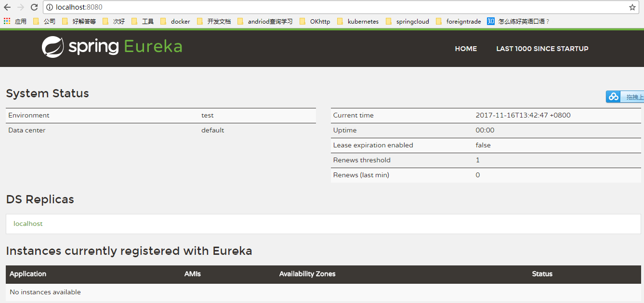The image size is (644, 303).
Task: Click the site info icon in address bar
Action: point(50,7)
